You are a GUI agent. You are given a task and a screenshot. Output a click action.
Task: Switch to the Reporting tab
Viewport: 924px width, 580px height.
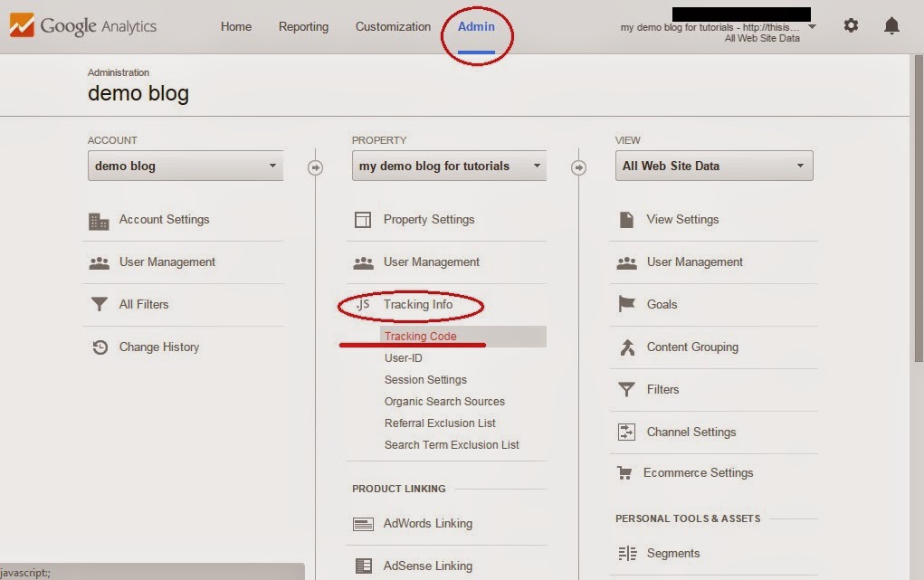coord(303,26)
